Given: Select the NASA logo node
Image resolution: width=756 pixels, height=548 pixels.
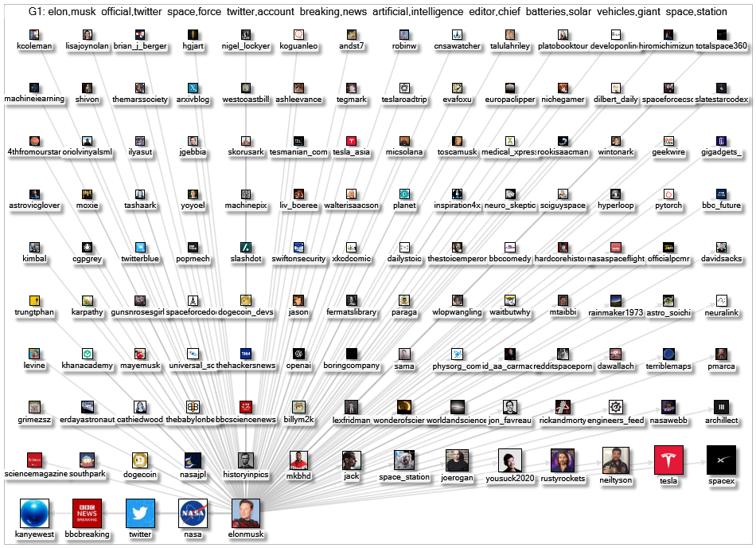Looking at the screenshot, I should click(x=193, y=514).
